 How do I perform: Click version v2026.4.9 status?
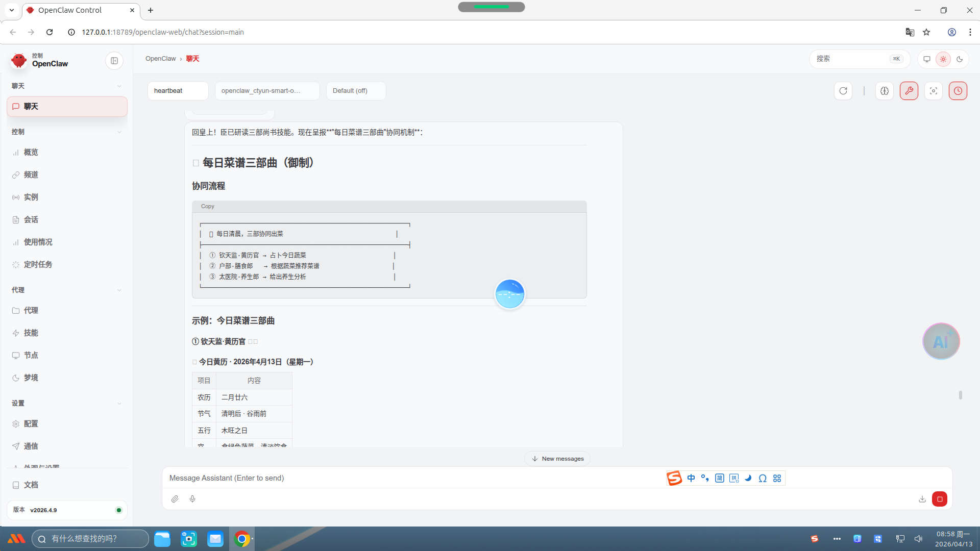tap(67, 510)
